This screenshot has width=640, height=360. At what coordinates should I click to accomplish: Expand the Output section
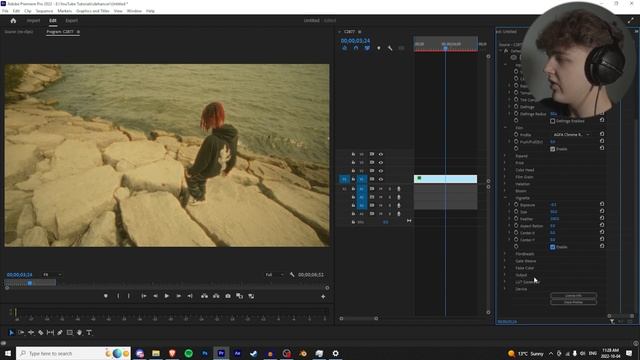(x=505, y=275)
